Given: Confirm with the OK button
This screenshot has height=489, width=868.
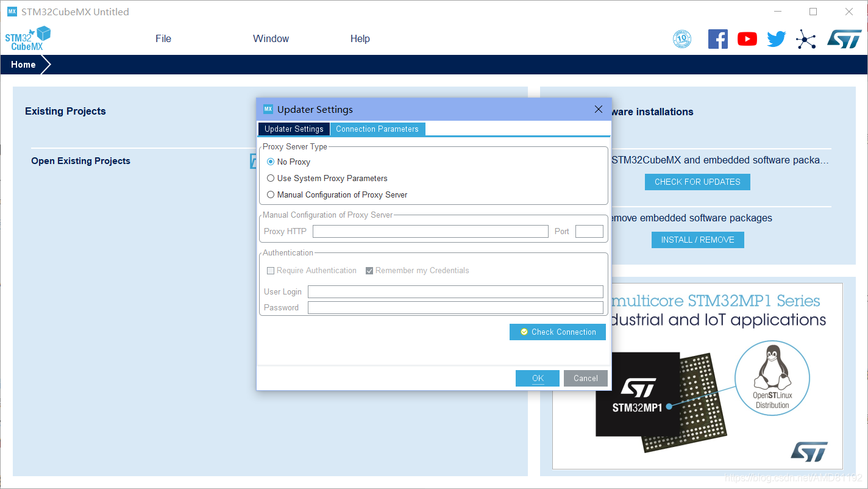Looking at the screenshot, I should [538, 378].
